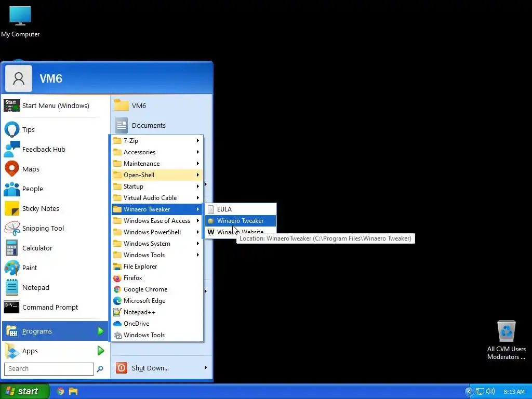Open File Explorer from taskbar

coord(73,391)
